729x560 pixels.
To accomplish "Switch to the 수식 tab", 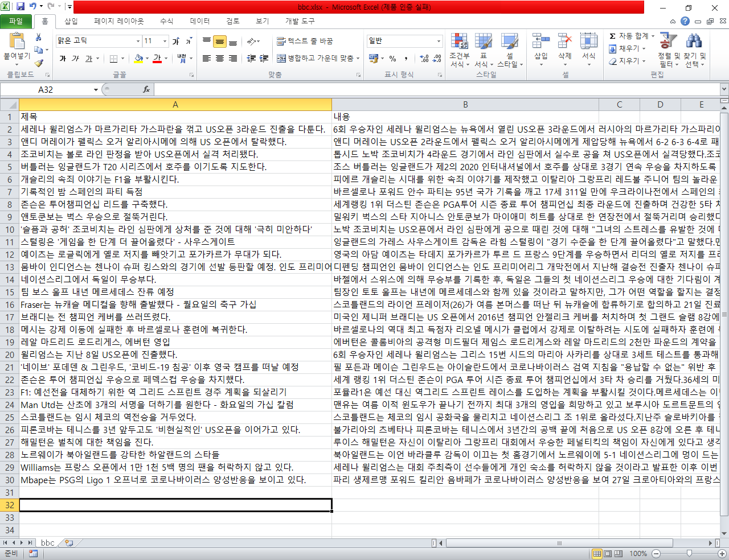I will point(166,21).
